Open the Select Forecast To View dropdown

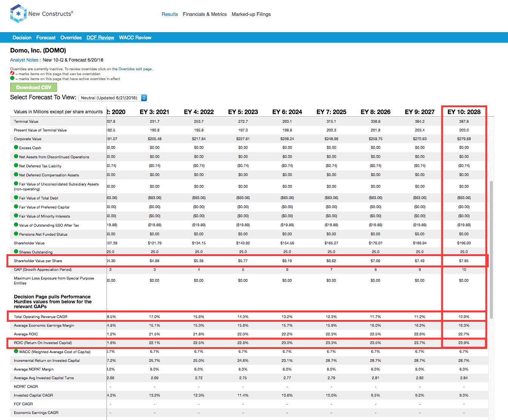click(x=113, y=98)
